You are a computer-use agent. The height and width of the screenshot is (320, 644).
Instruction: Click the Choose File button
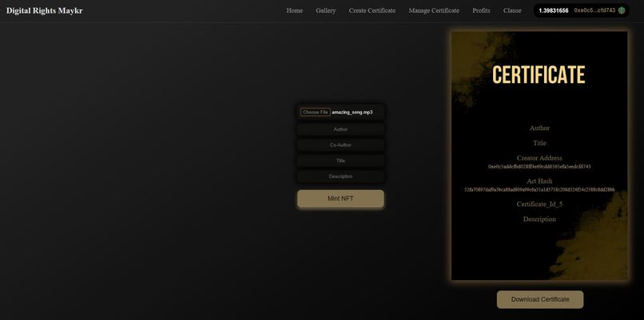pos(315,112)
